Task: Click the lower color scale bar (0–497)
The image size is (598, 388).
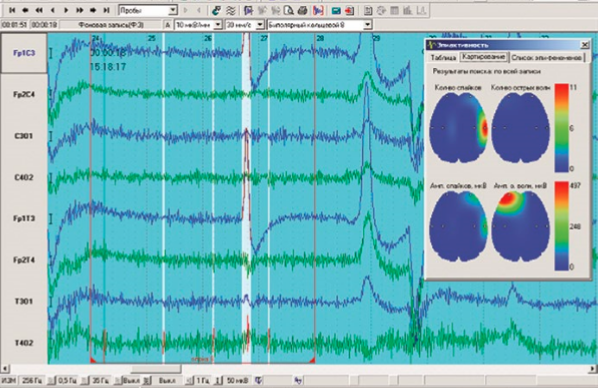Action: [561, 226]
